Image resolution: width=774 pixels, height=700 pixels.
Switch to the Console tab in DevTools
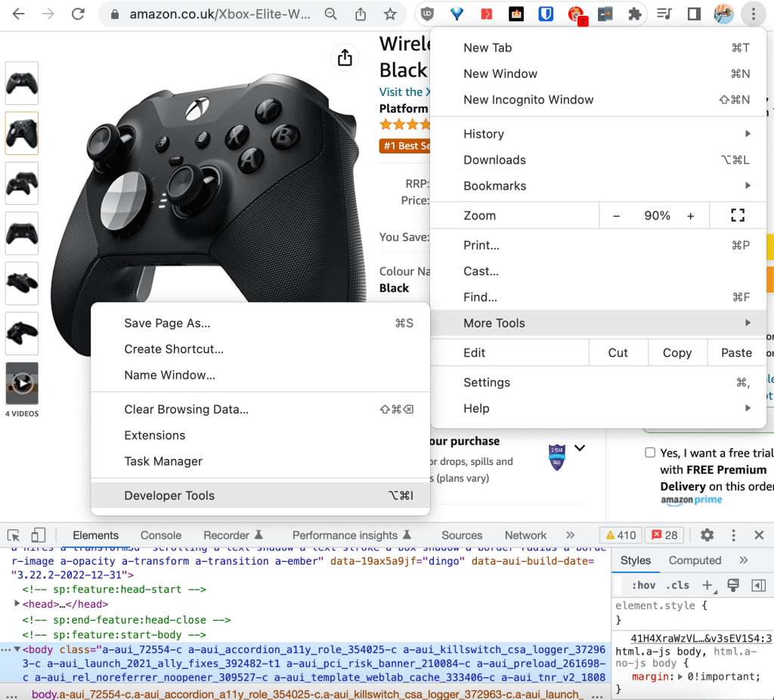(x=160, y=534)
